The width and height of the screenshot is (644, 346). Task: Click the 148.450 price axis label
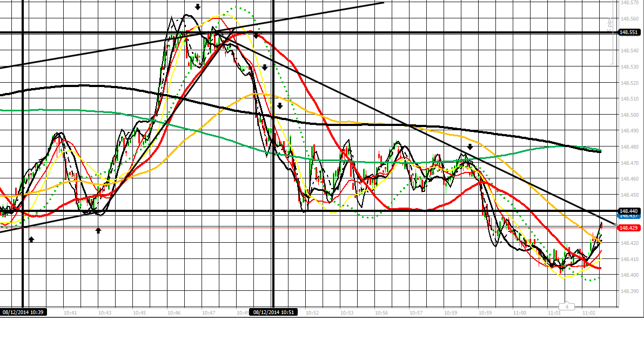pos(629,195)
